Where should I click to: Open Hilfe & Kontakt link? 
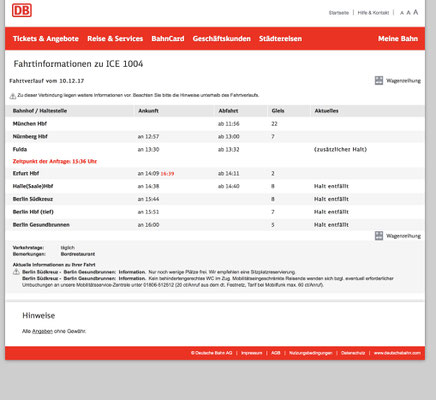[373, 13]
